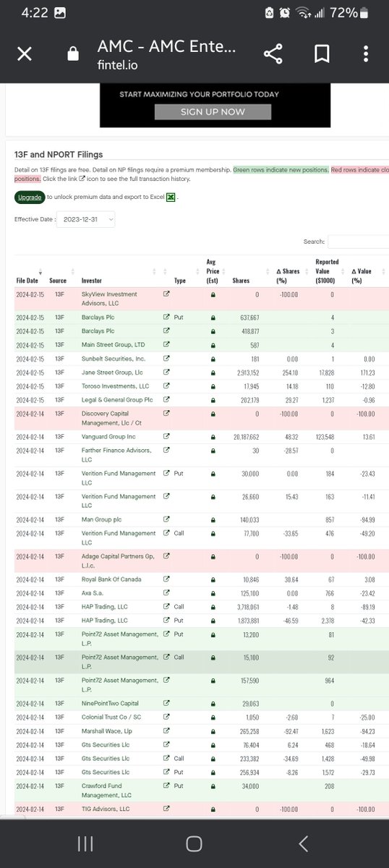This screenshot has width=389, height=868.
Task: Click the Jane Street Group lock icon
Action: pyautogui.click(x=213, y=372)
